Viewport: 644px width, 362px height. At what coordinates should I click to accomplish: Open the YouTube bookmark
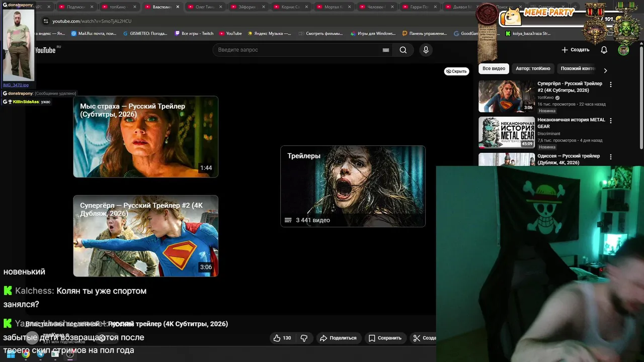230,34
